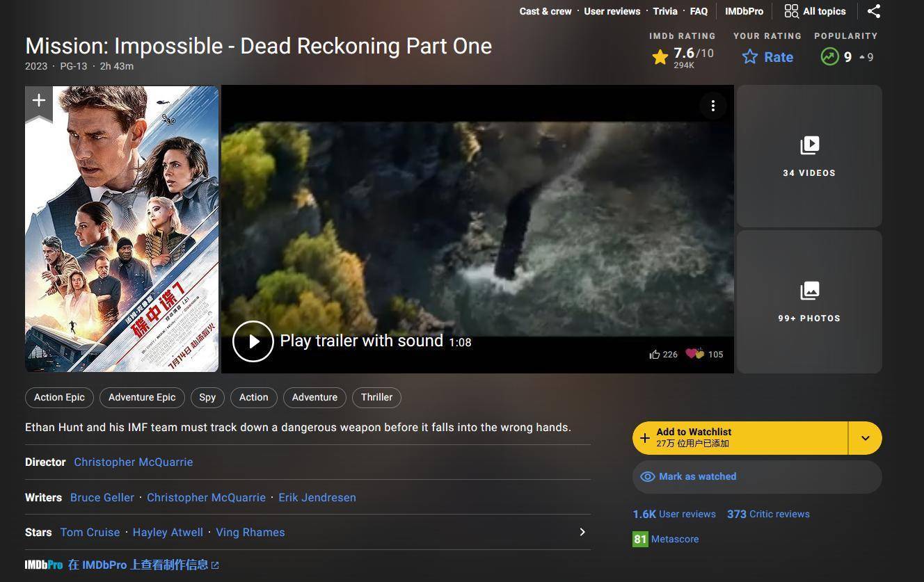
Task: Select the Action Epic genre chip
Action: [x=59, y=397]
